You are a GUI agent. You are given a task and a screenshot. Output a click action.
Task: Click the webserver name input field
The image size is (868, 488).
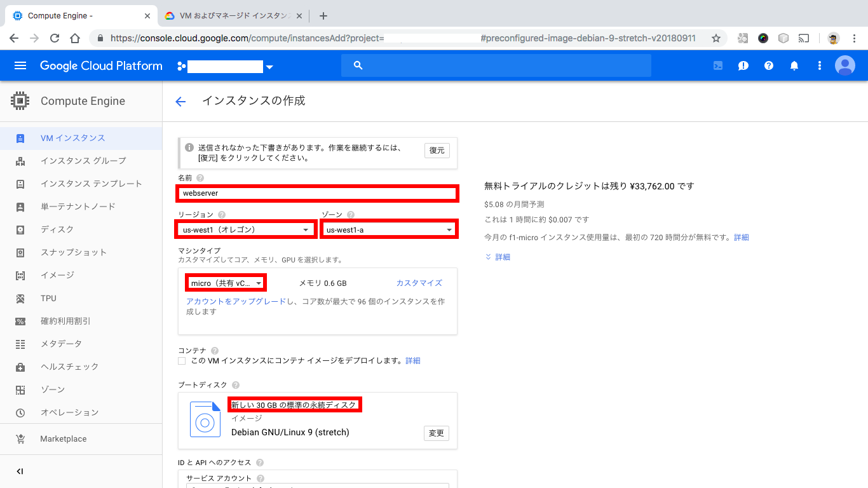click(317, 194)
